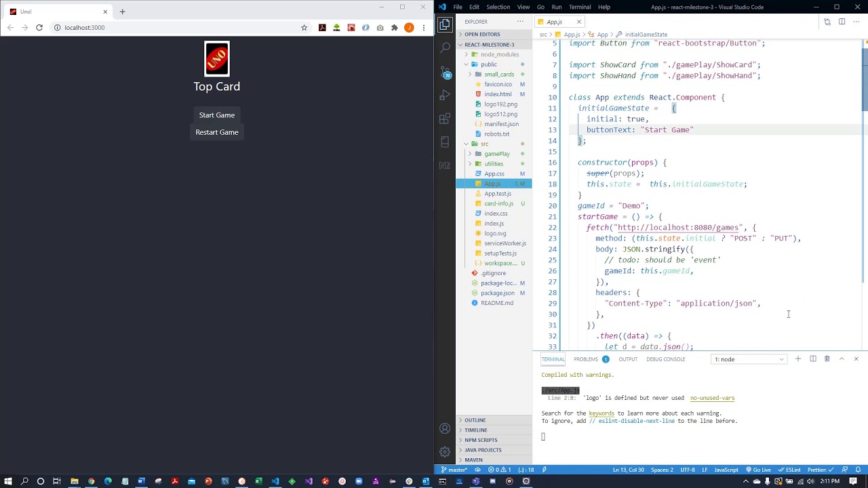The width and height of the screenshot is (868, 488).
Task: Switch to the DEBUG CONSOLE tab
Action: click(x=665, y=359)
